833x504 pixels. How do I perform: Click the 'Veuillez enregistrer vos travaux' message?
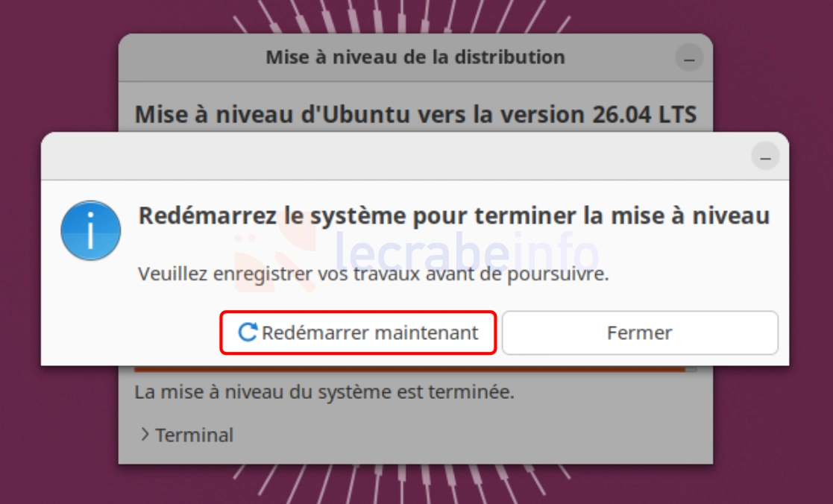point(373,274)
